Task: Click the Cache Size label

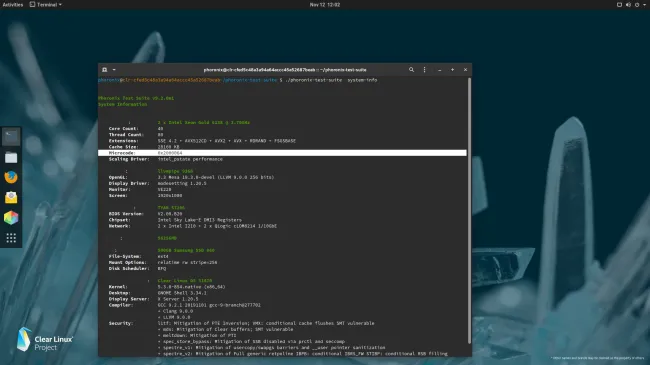Action: point(124,147)
